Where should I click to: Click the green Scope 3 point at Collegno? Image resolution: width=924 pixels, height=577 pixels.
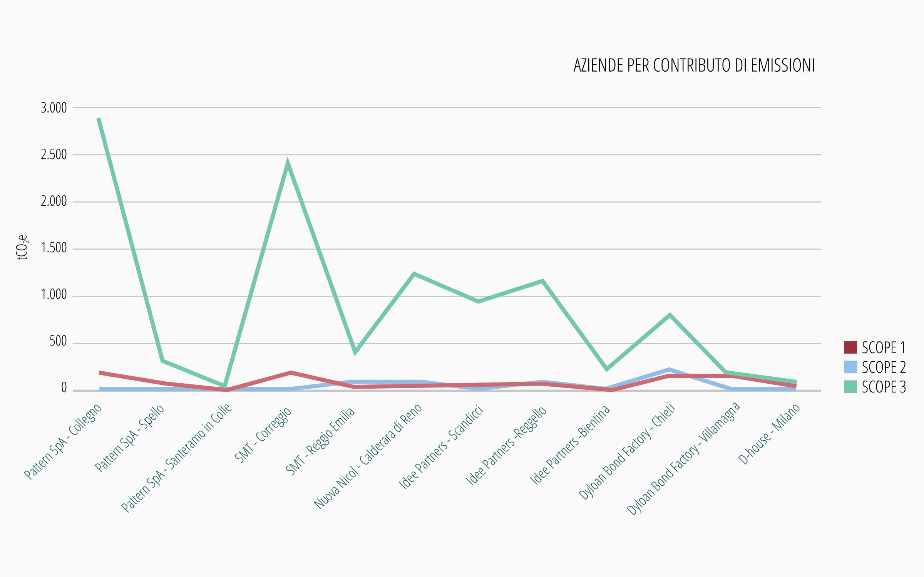[99, 119]
